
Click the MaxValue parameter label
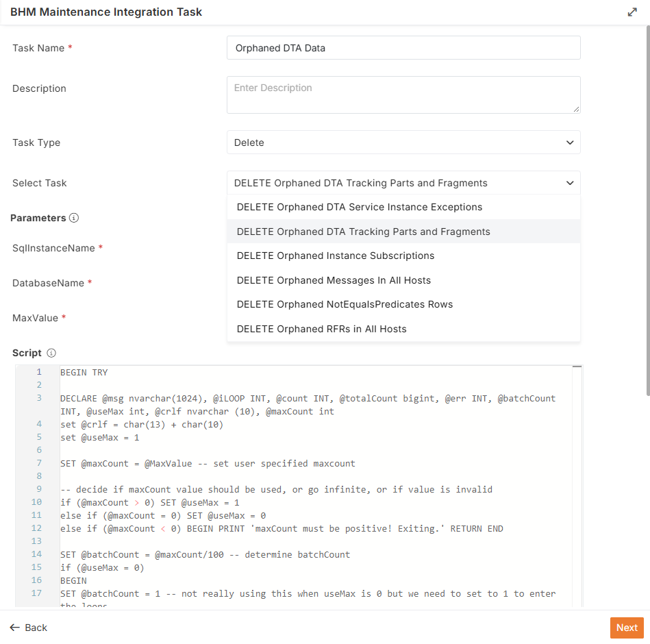click(x=35, y=318)
